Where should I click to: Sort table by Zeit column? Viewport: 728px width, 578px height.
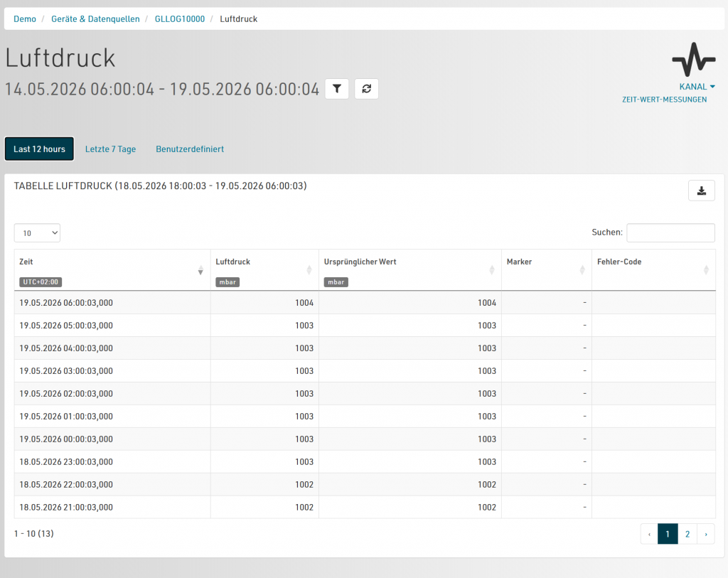[x=200, y=270]
